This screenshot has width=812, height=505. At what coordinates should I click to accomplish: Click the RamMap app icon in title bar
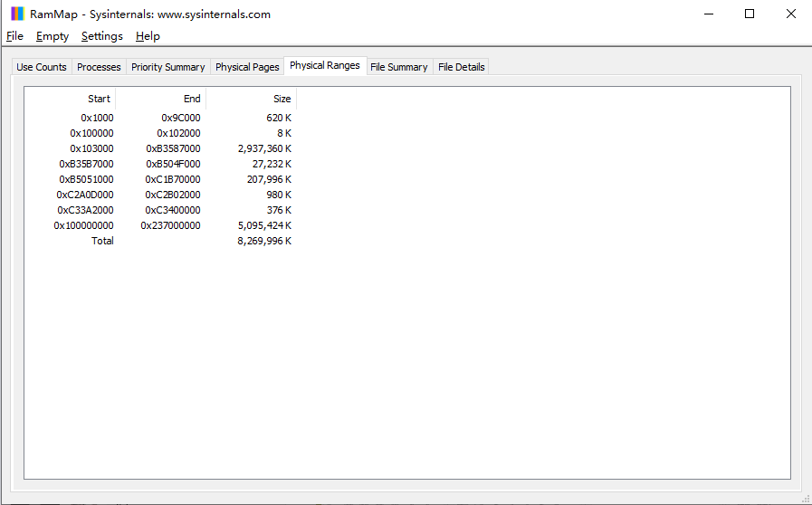tap(17, 14)
